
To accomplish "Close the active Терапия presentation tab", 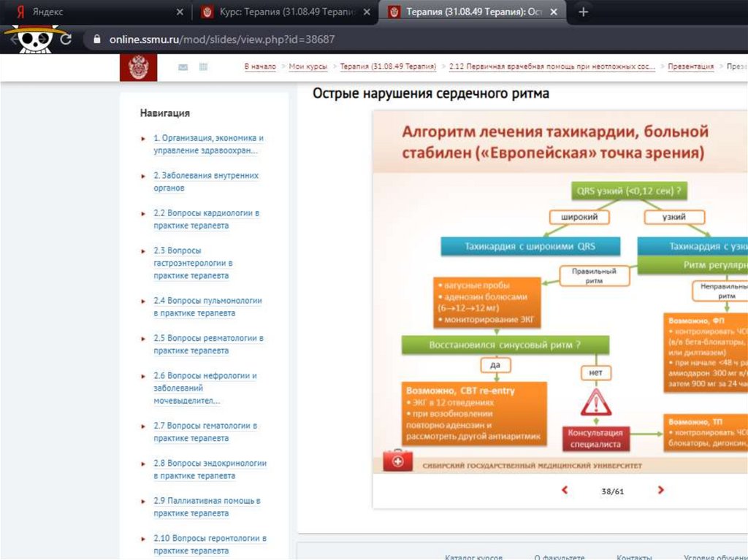I will coord(554,12).
